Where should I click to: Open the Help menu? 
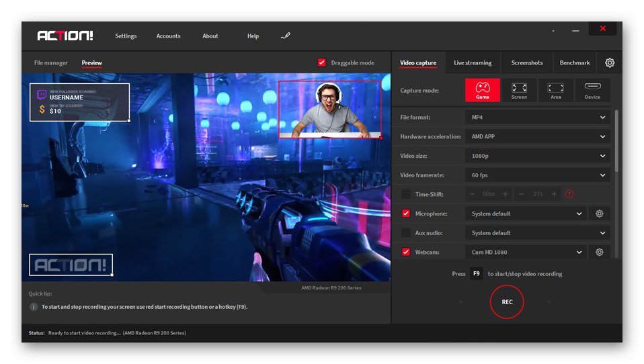tap(253, 36)
